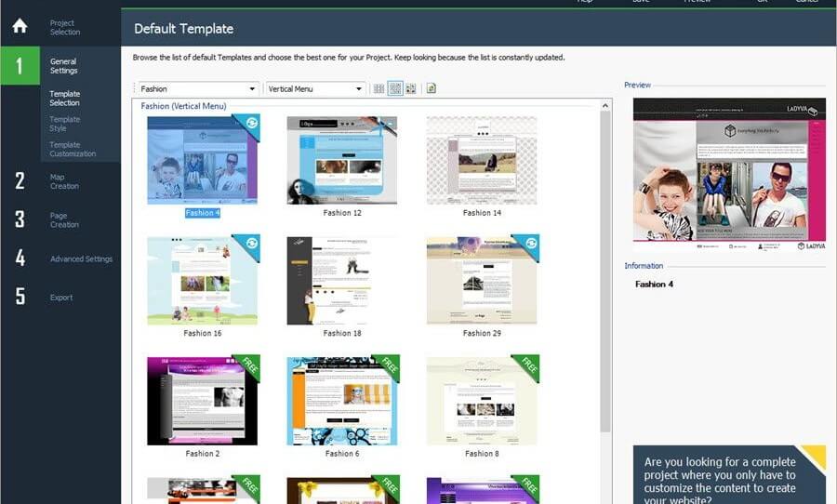
Task: Click step 4 number icon
Action: click(x=20, y=258)
